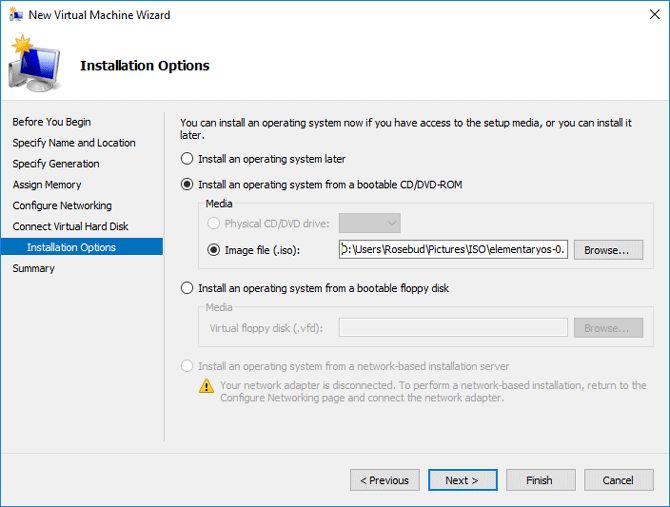Switch to Configure Networking page
The image size is (670, 507).
[62, 206]
